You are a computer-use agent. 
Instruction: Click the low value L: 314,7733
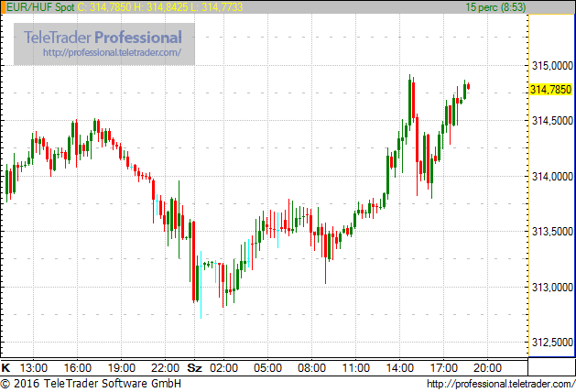pos(216,7)
